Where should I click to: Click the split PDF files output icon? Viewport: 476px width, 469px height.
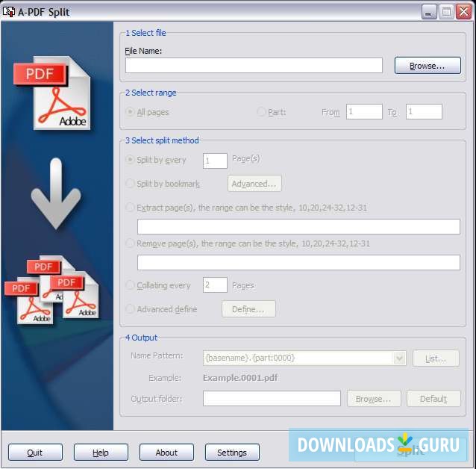tap(51, 290)
